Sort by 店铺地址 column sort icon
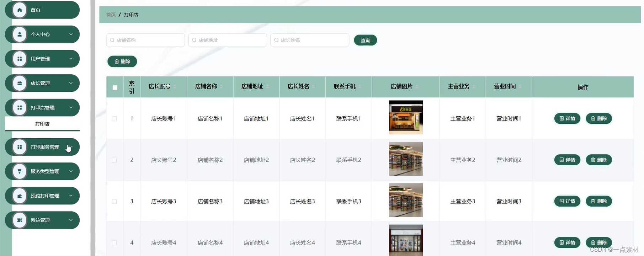 click(x=267, y=87)
